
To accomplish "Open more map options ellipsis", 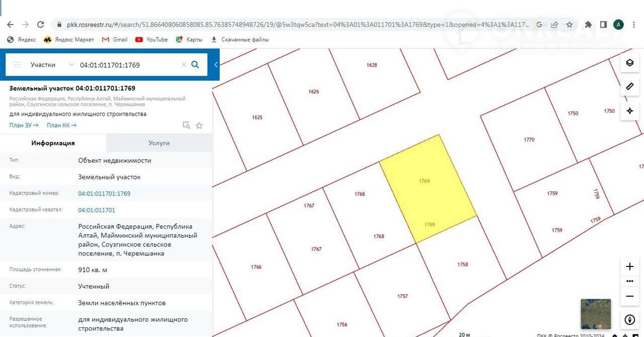I will click(x=629, y=281).
